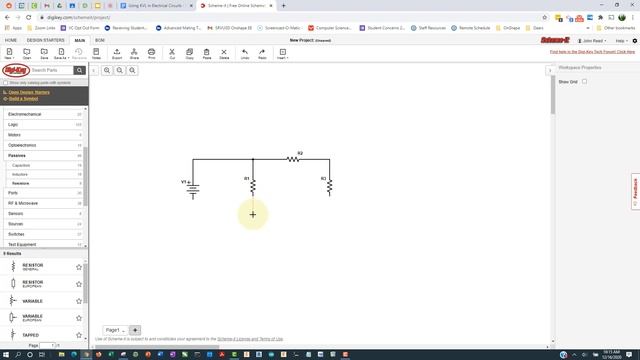640x360 pixels.
Task: Collapse the Workspace Properties panel with the arrow
Action: pos(550,70)
